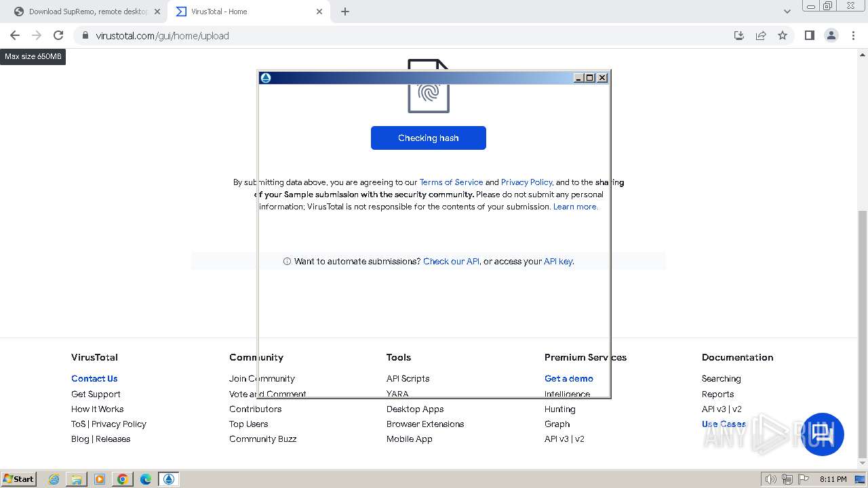
Task: Toggle the browser side panel
Action: [809, 35]
